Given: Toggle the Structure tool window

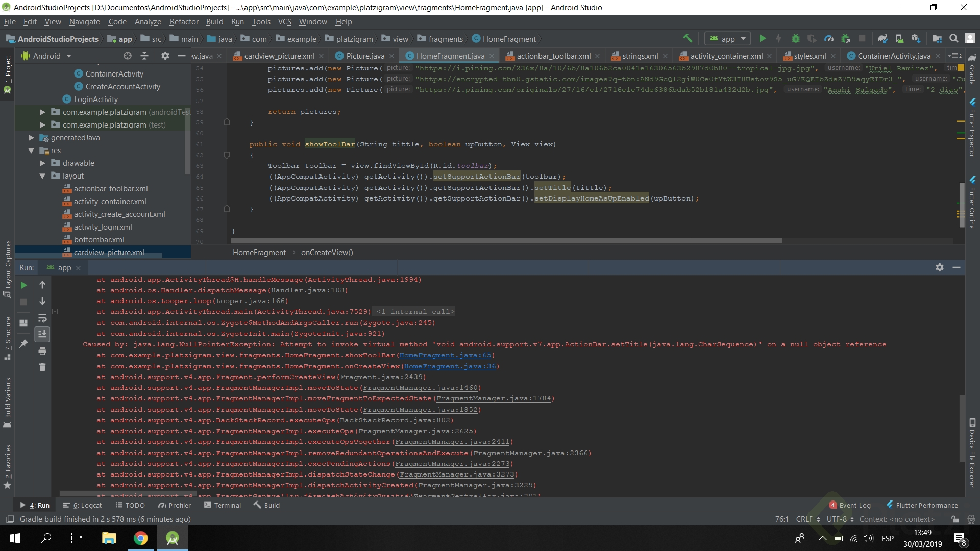Looking at the screenshot, I should 7,338.
